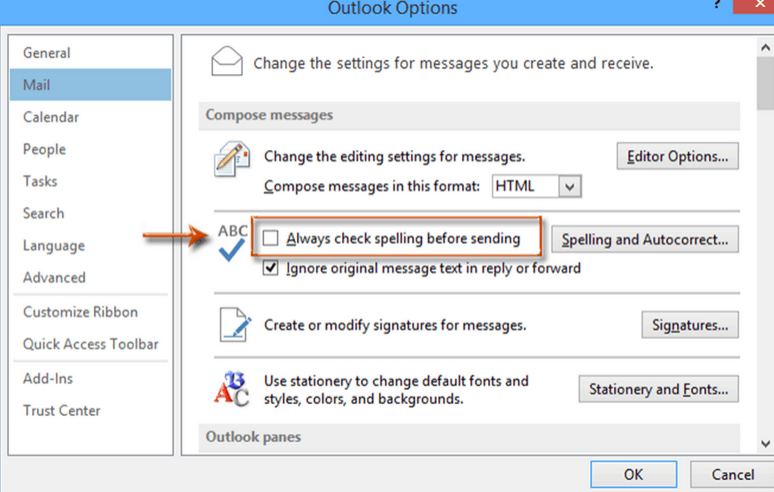Open the Advanced options category
774x492 pixels.
(90, 277)
